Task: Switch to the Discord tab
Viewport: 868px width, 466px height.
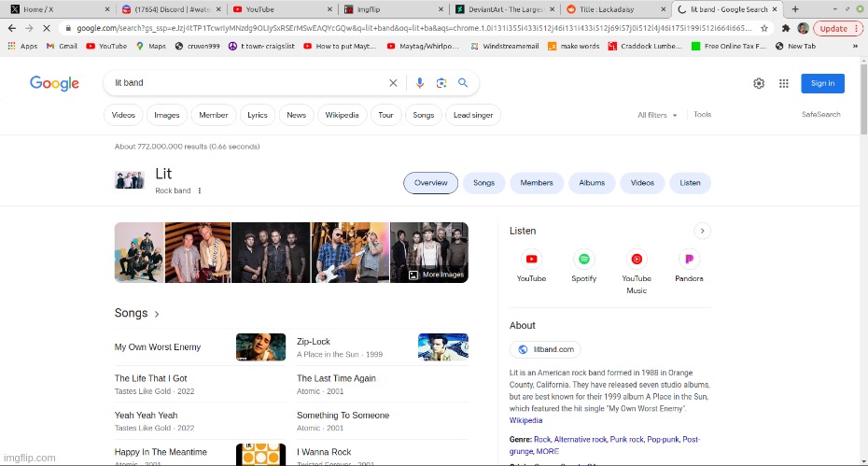Action: [172, 8]
